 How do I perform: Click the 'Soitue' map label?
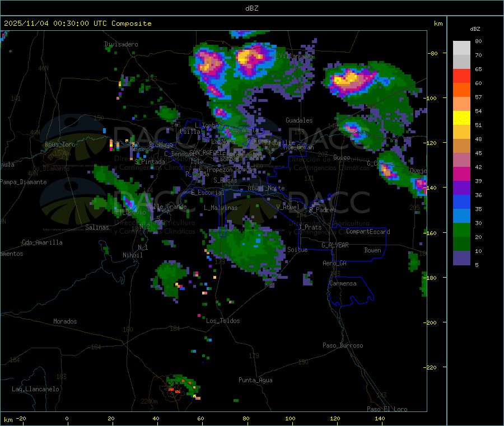(x=297, y=250)
